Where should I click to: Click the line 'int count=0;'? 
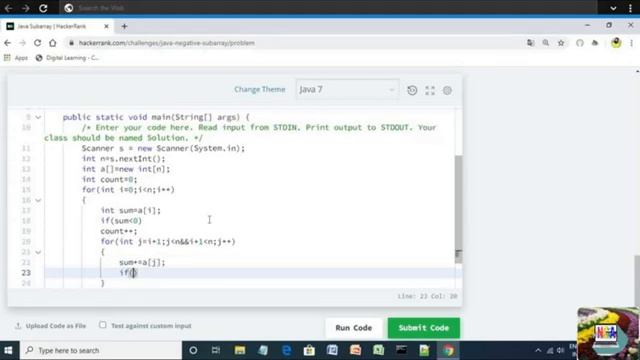coord(109,179)
